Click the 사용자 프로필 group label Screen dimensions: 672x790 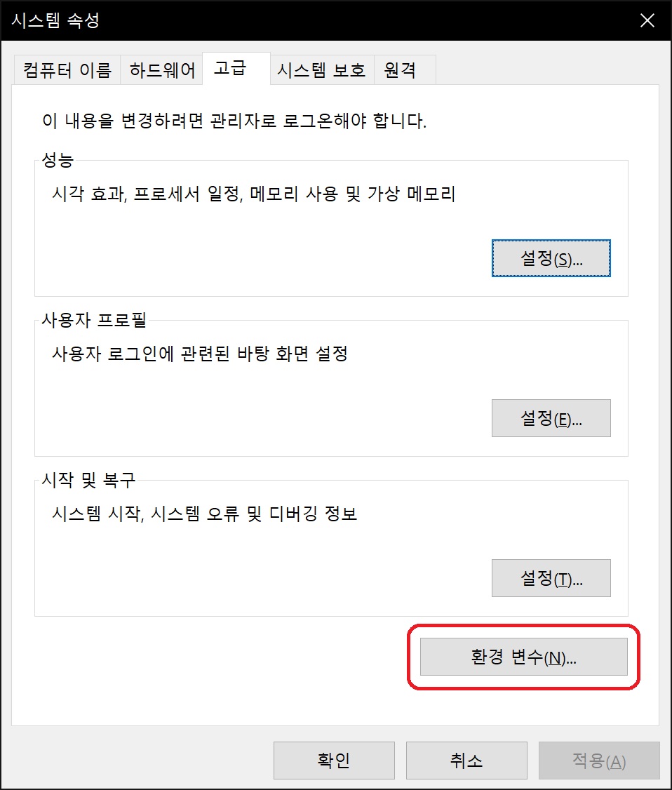click(94, 320)
